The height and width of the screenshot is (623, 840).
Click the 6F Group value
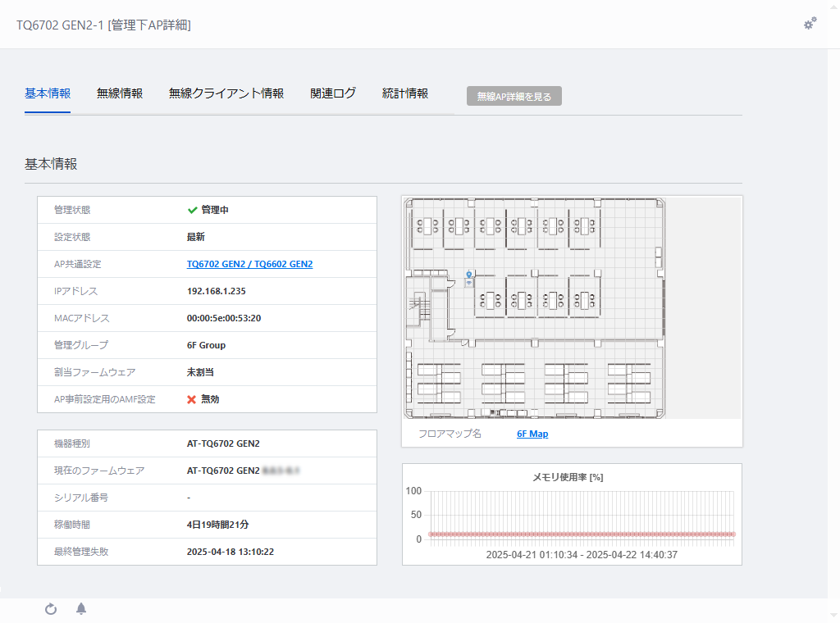click(x=206, y=345)
